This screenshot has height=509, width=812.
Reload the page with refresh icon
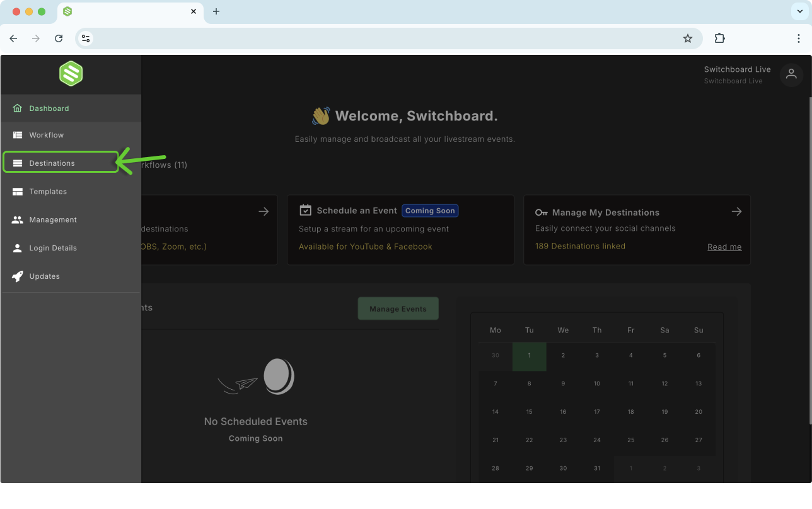59,38
